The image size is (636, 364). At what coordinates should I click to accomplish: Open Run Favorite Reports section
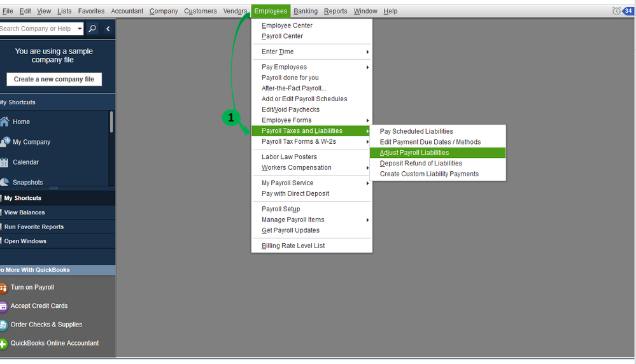[x=57, y=227]
